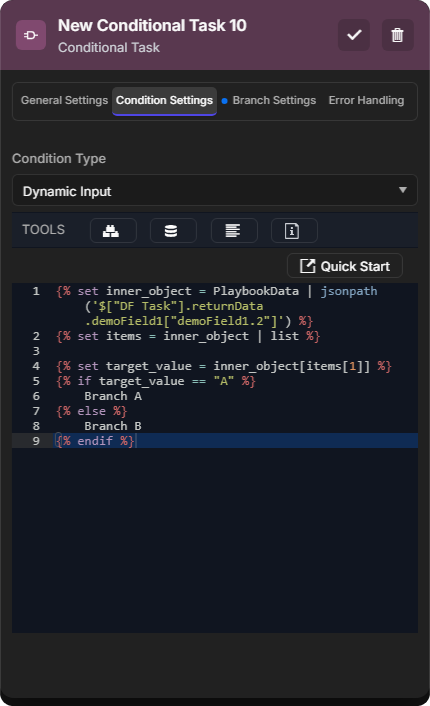Click the Branch B text on line 8
The width and height of the screenshot is (430, 706).
click(x=113, y=426)
